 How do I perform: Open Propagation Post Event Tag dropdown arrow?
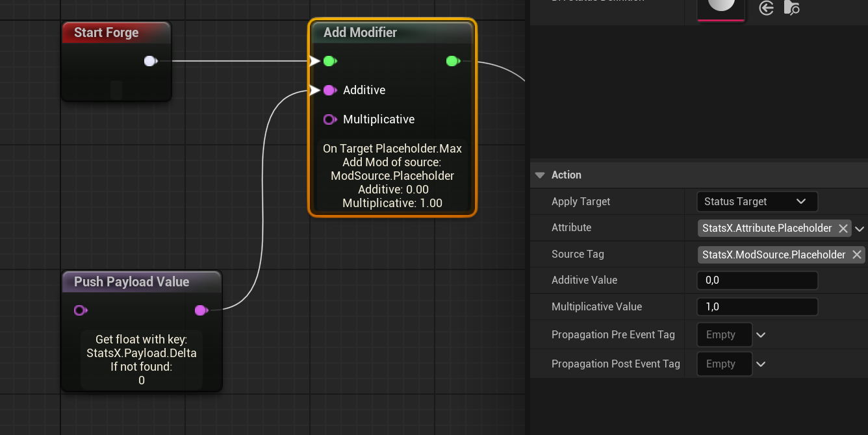click(x=761, y=364)
